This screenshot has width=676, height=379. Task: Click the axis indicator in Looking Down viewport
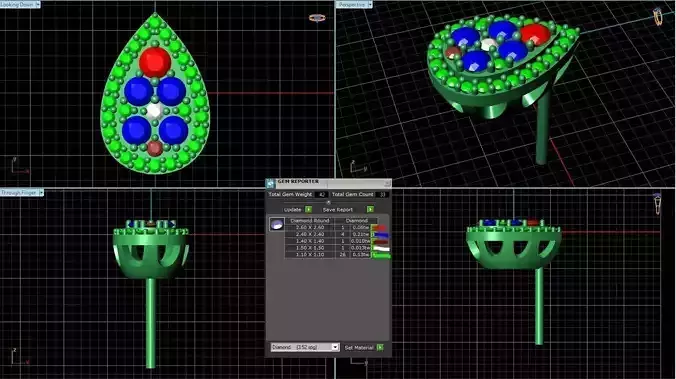pos(19,166)
